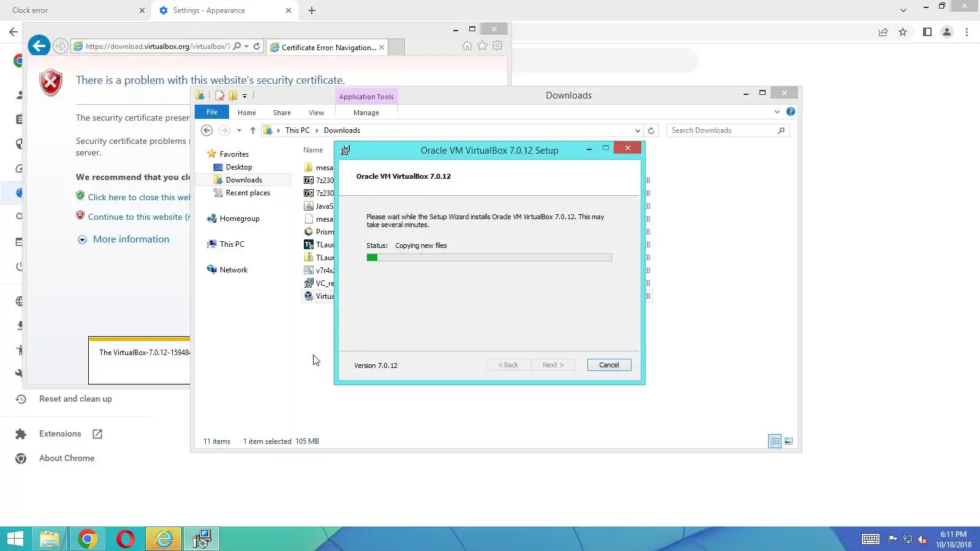
Task: Switch to the Clock error Chrome tab
Action: click(x=77, y=10)
